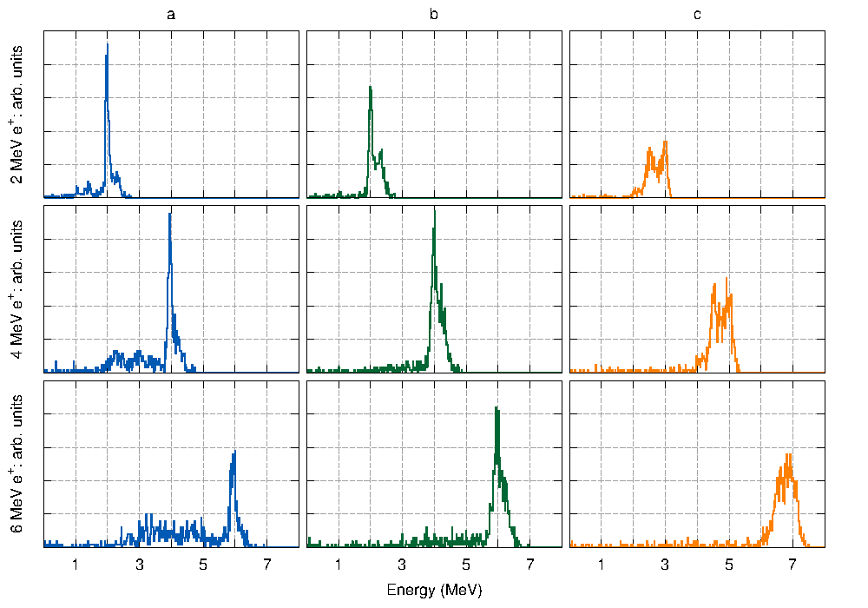Viewport: 868px width, 608px height.
Task: Click tick label '3' under column a
Action: tap(140, 565)
